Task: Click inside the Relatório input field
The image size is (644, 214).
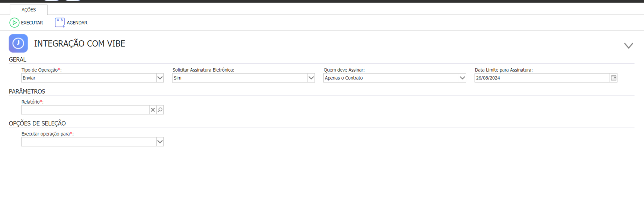Action: [x=85, y=110]
